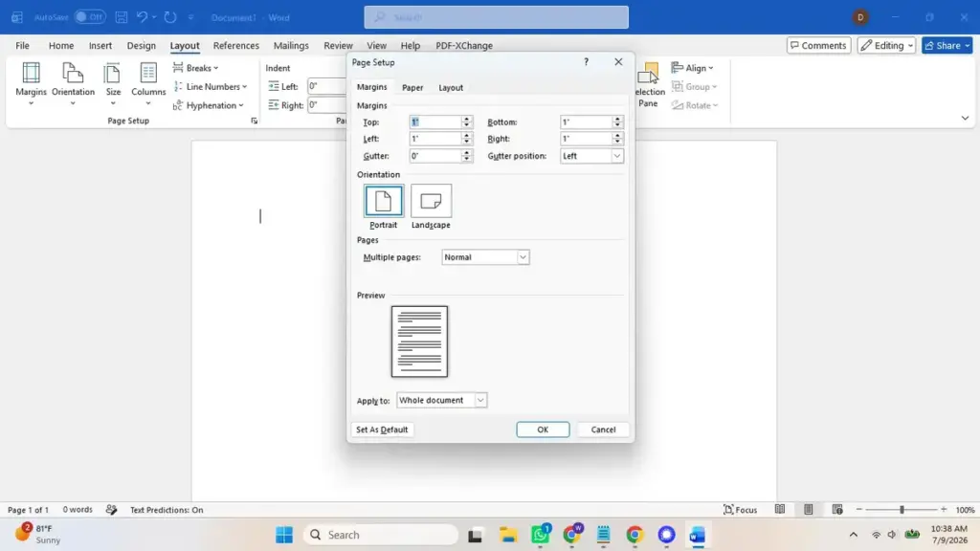This screenshot has width=980, height=551.
Task: Click the Redo icon
Action: click(170, 17)
